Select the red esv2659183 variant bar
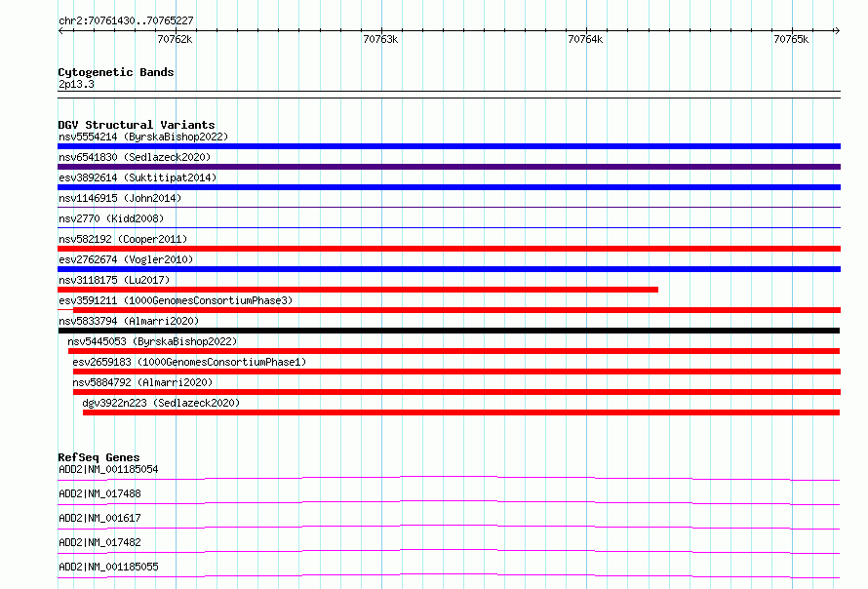This screenshot has width=868, height=589. click(x=456, y=372)
